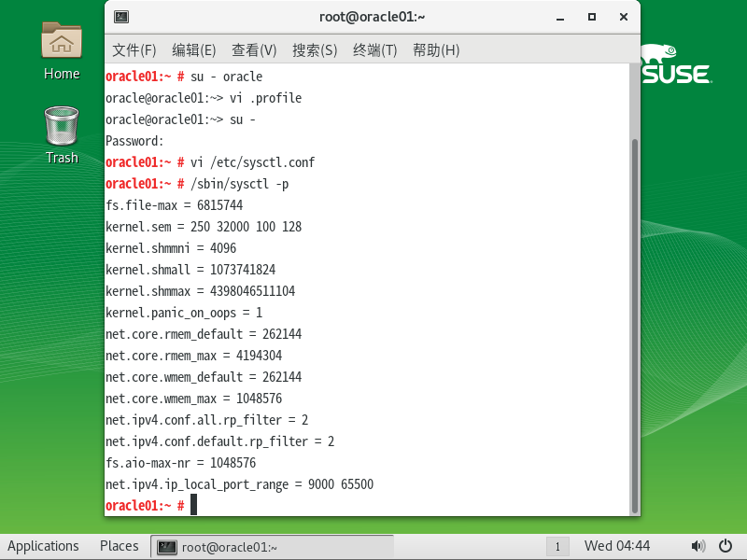This screenshot has height=560, width=747.
Task: Maximize the terminal window
Action: [592, 17]
